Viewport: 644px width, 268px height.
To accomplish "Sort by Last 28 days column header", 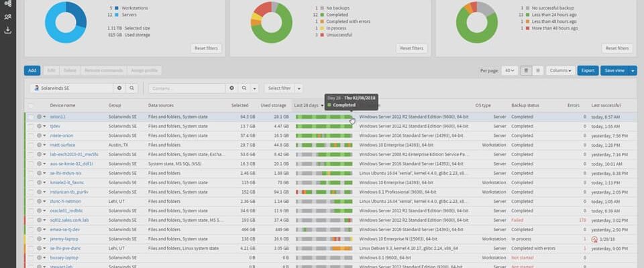I will pyautogui.click(x=308, y=105).
